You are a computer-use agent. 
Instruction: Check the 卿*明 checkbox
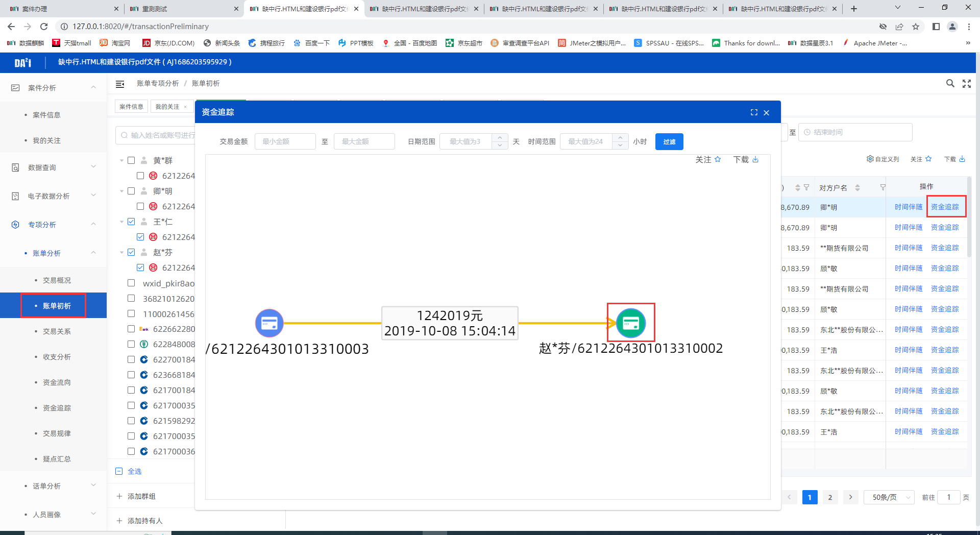coord(131,191)
